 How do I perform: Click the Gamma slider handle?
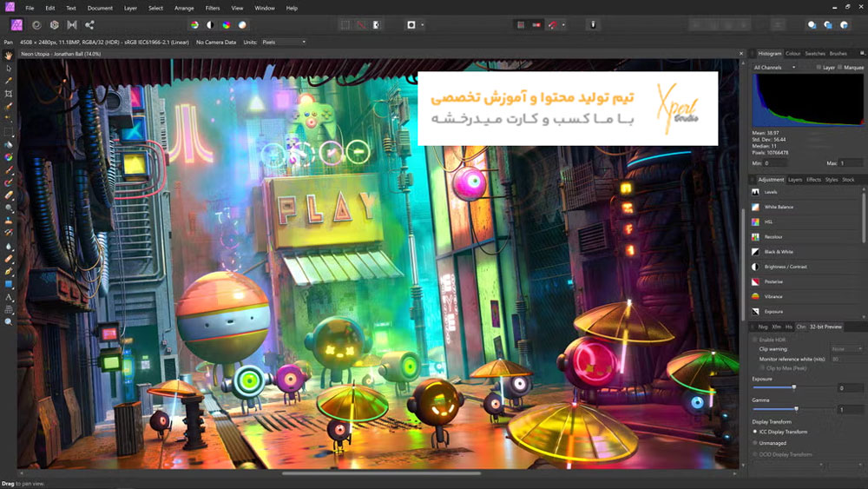797,409
